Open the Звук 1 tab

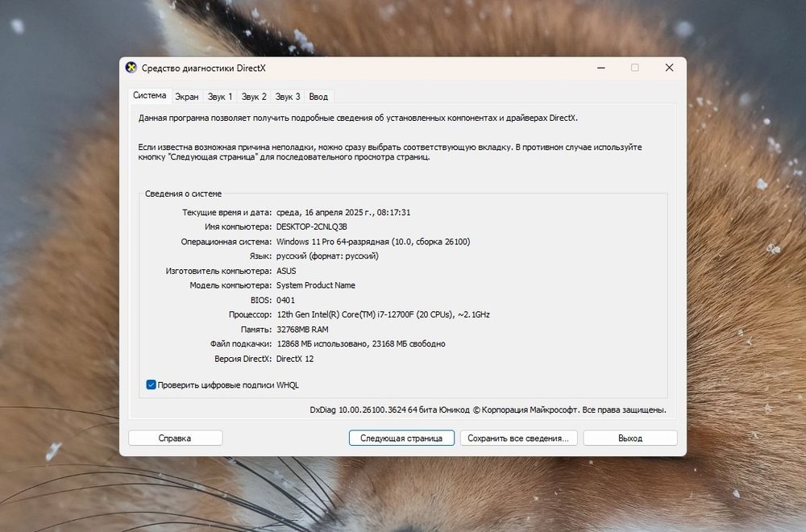[220, 97]
